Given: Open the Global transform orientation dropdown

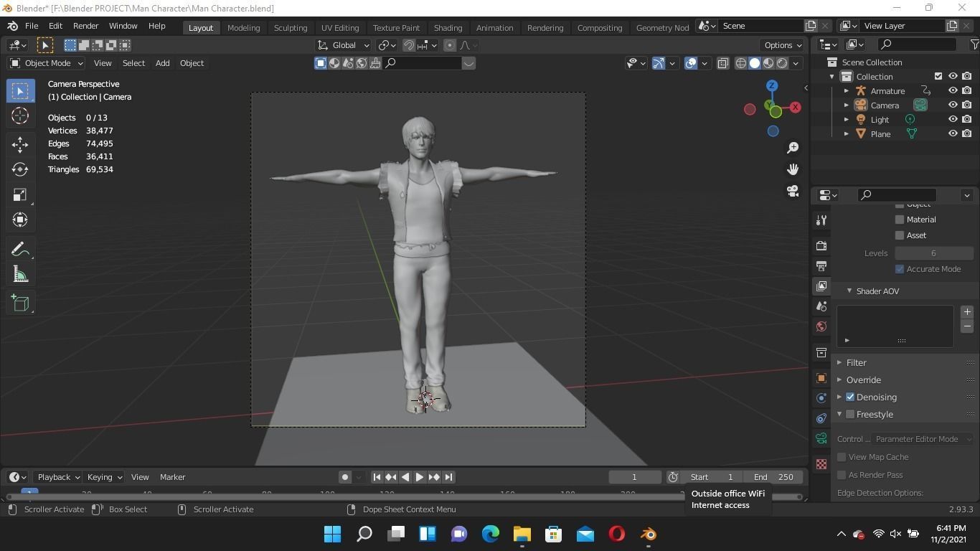Looking at the screenshot, I should pyautogui.click(x=344, y=45).
